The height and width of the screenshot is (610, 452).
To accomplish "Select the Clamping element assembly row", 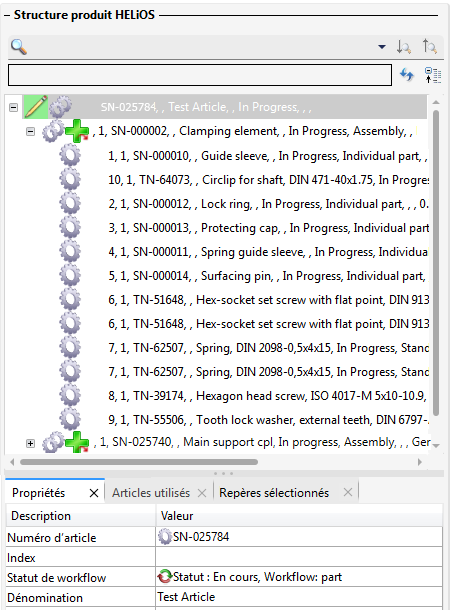I will (x=253, y=131).
